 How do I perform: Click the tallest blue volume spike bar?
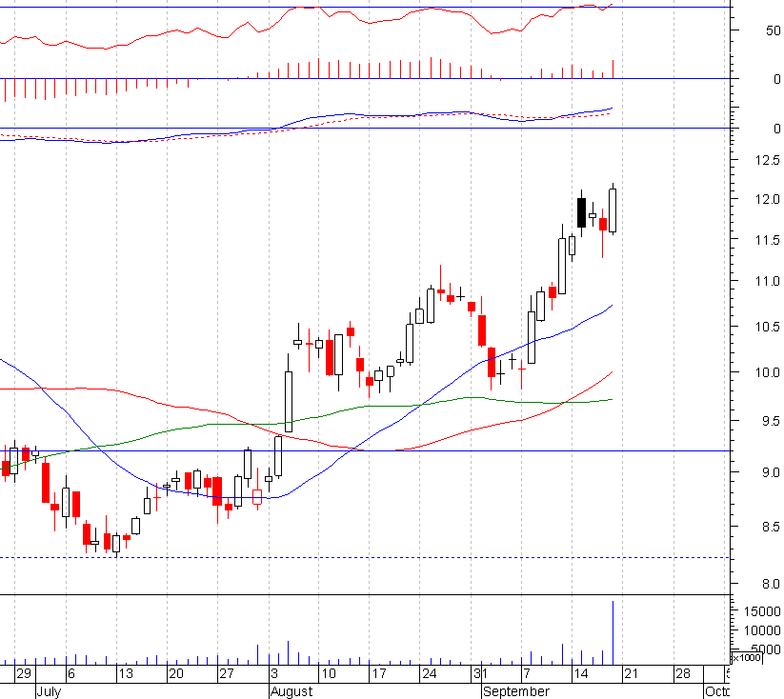coord(613,632)
